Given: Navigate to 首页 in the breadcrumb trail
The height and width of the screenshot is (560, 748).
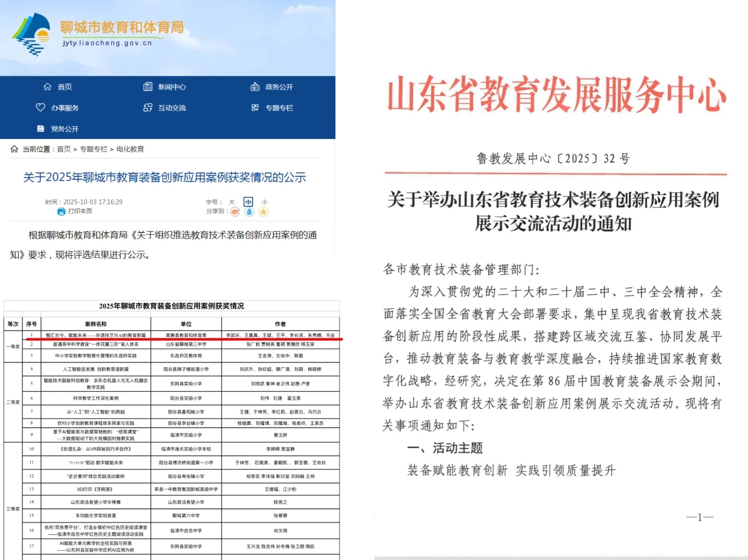Looking at the screenshot, I should (x=64, y=149).
